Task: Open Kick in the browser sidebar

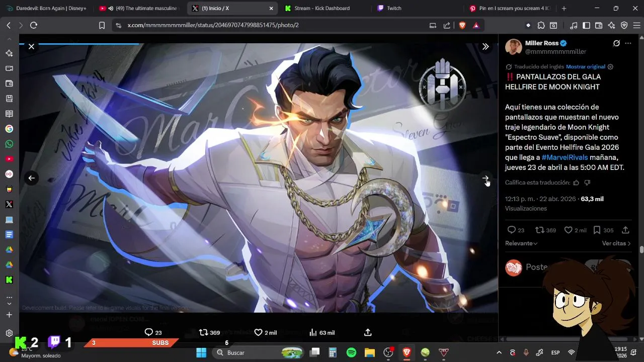Action: (9, 280)
